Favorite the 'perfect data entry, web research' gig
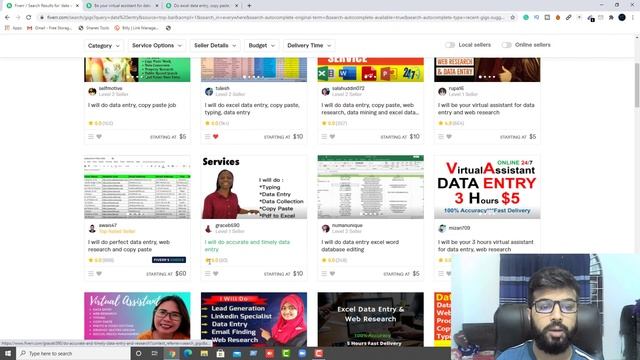Image resolution: width=640 pixels, height=360 pixels. [x=99, y=274]
